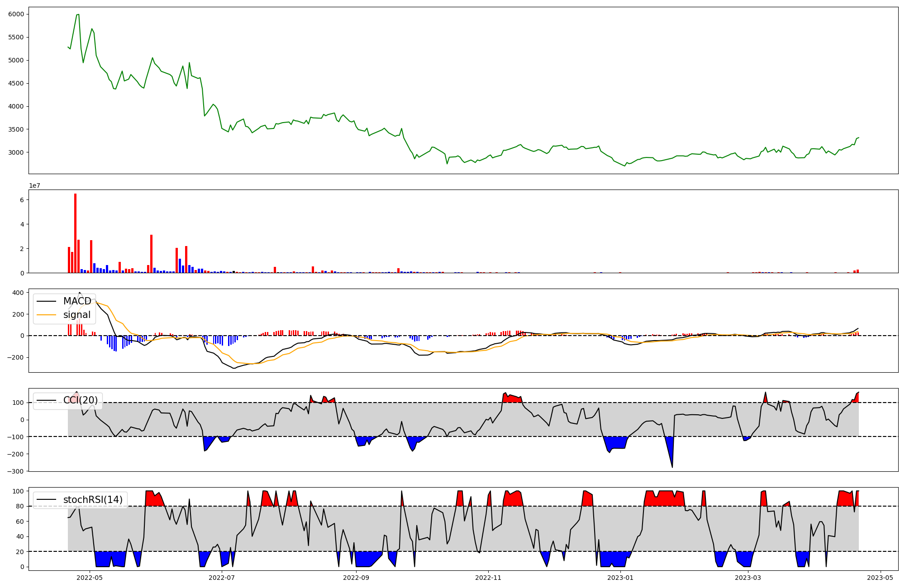Click the 2023-05 date tick label
Viewport: 905px width, 588px height.
click(880, 578)
